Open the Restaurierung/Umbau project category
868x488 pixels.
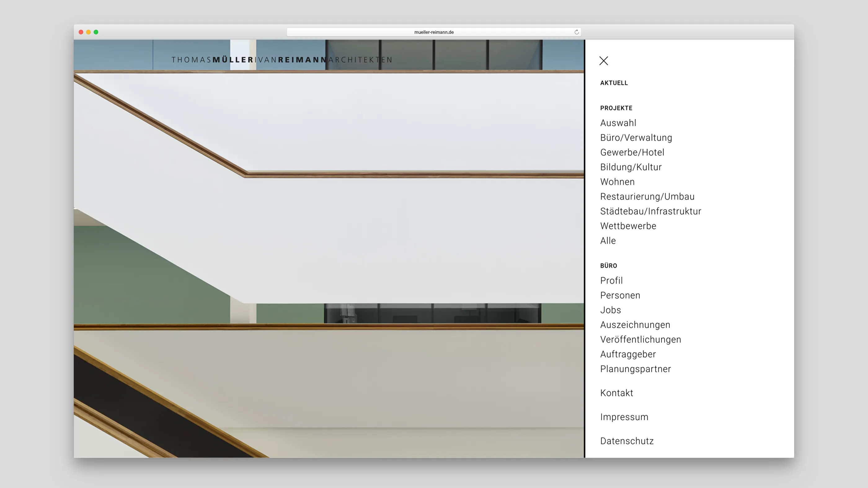click(647, 196)
